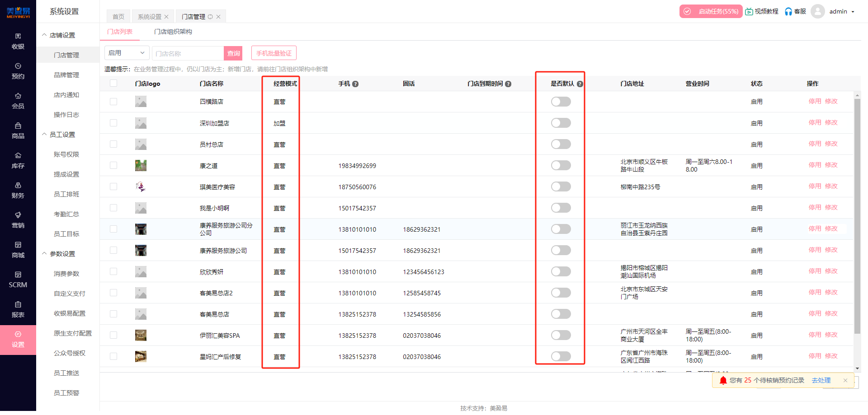Click the 启动任务(55%) progress button
Viewport: 868px width, 415px height.
(x=711, y=11)
